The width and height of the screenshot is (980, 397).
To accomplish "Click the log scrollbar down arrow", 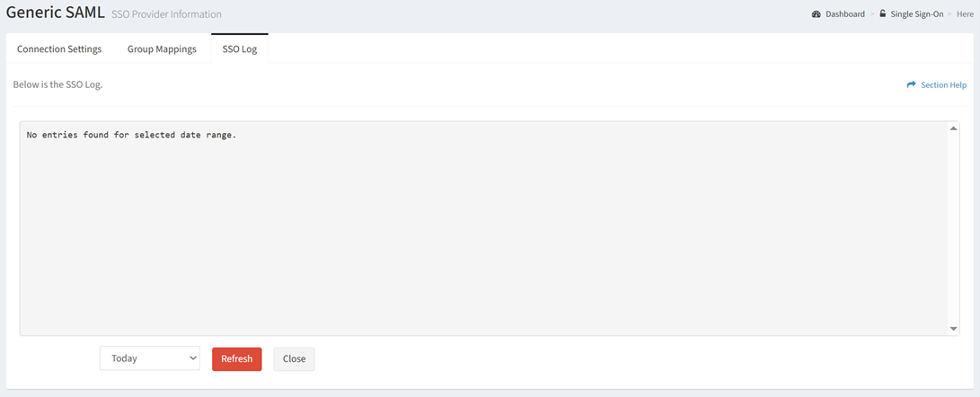I will pyautogui.click(x=953, y=328).
